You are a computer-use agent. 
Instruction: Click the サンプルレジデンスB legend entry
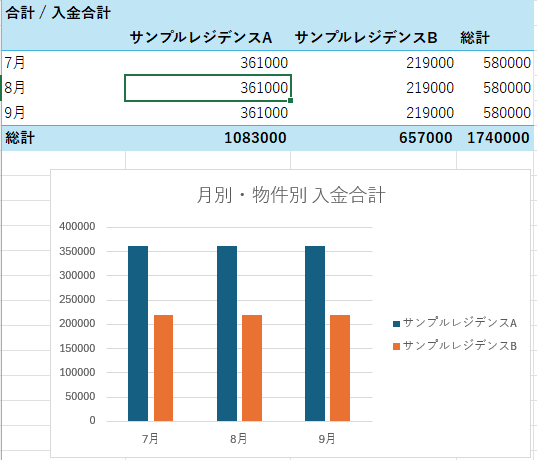455,346
